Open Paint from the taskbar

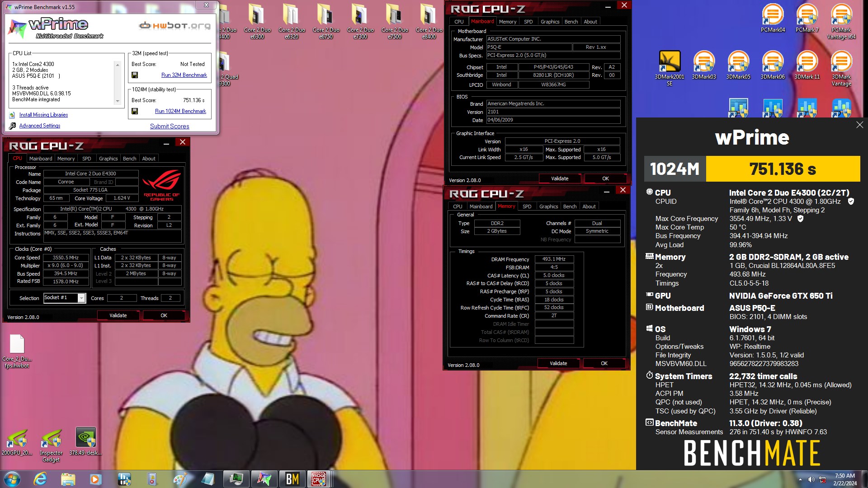[180, 479]
